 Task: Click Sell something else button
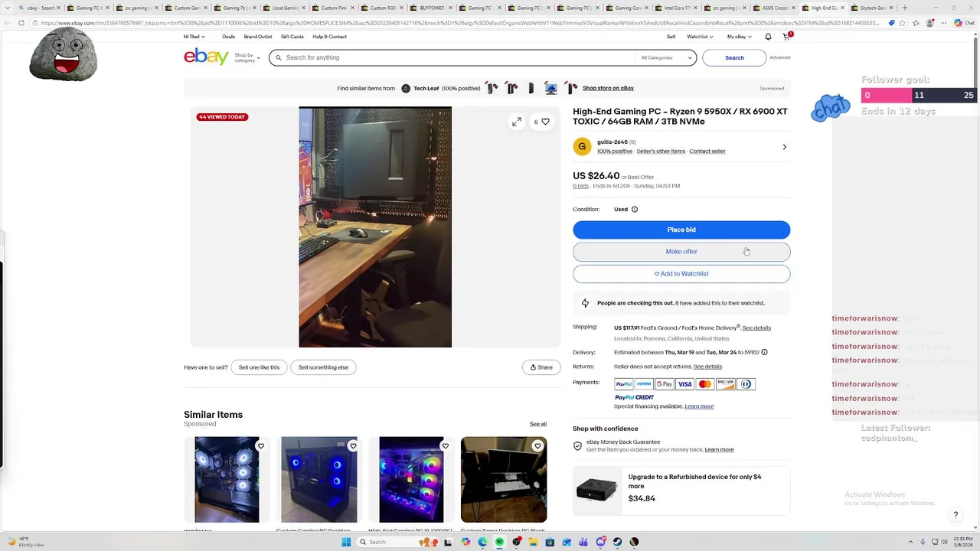[323, 367]
